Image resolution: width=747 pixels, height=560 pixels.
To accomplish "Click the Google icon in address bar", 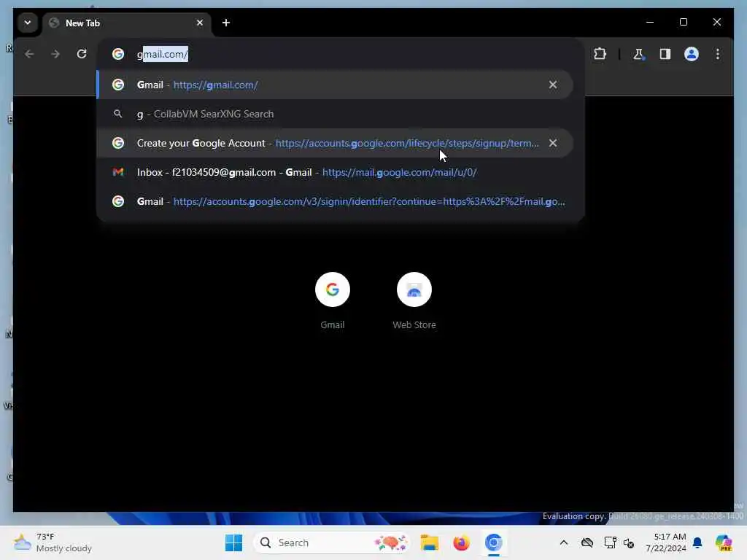I will coord(118,54).
